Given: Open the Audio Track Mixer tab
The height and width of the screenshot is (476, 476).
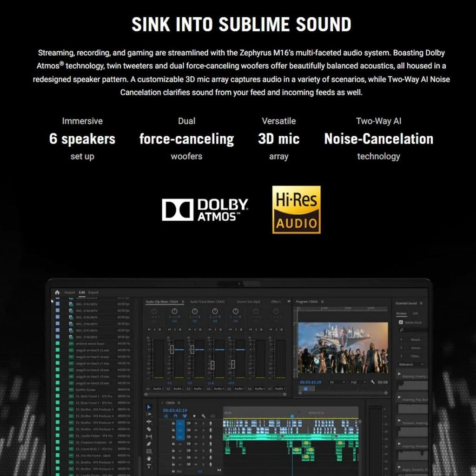Looking at the screenshot, I should pyautogui.click(x=207, y=301).
